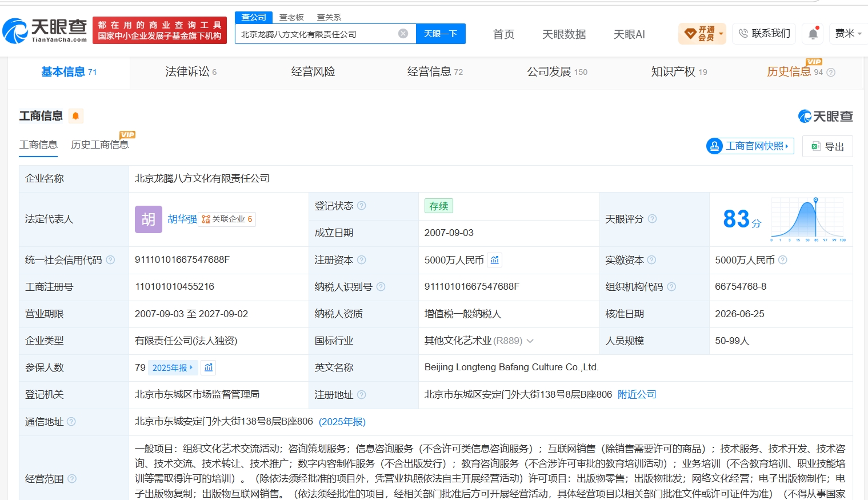Click the 存续 registration status tag
868x500 pixels.
pyautogui.click(x=439, y=206)
